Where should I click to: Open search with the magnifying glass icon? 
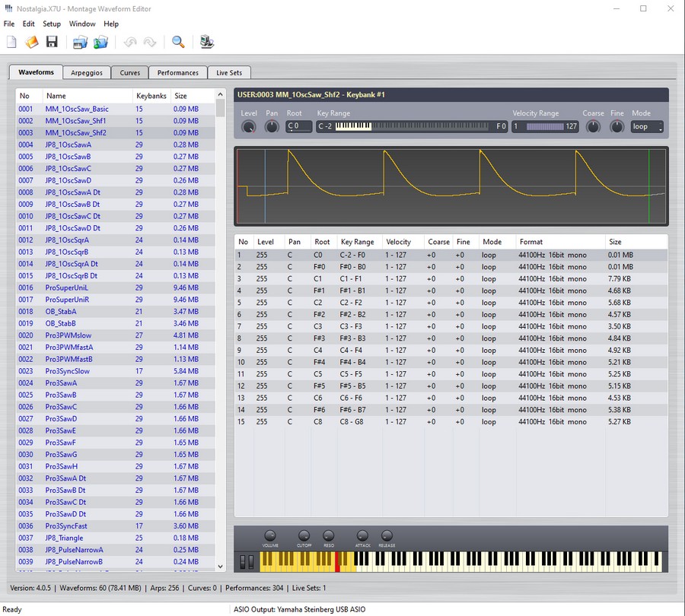coord(178,42)
